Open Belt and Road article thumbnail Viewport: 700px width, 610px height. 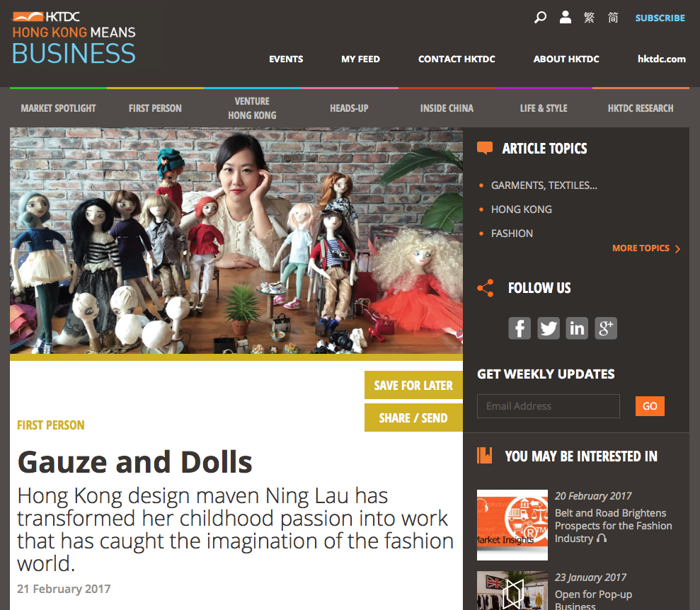512,525
